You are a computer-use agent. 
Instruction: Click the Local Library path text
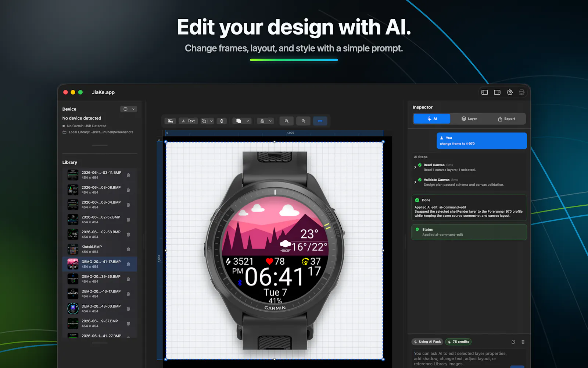(101, 132)
